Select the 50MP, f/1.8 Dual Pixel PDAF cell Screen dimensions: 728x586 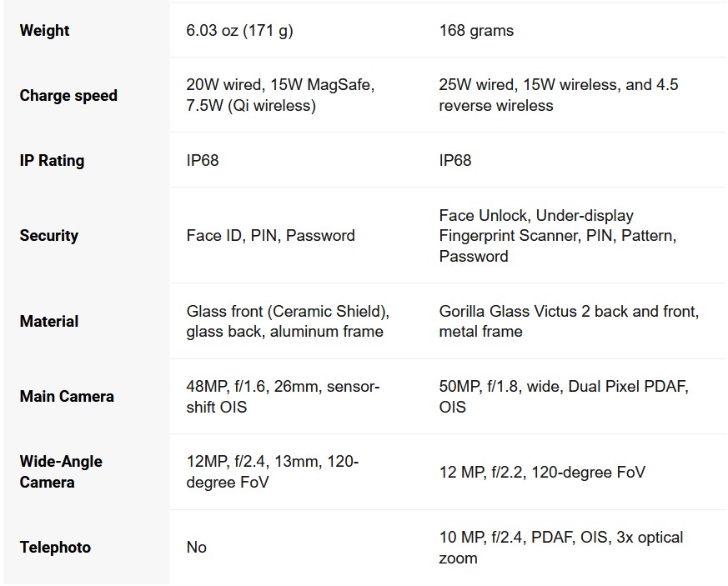[564, 397]
